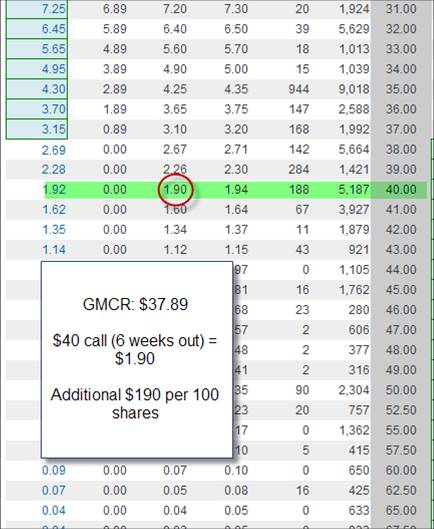Click the 4.30 last price link

tap(53, 89)
